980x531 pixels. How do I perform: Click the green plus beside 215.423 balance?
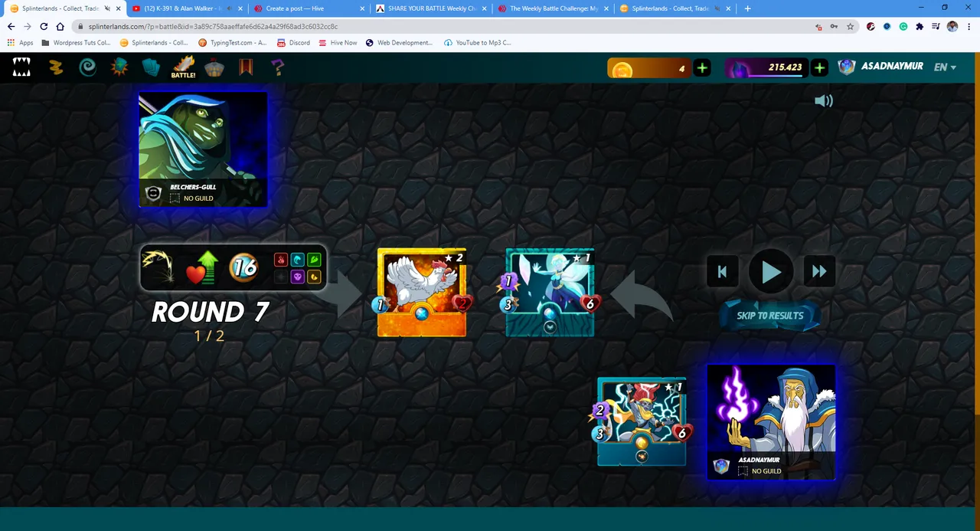pos(819,68)
